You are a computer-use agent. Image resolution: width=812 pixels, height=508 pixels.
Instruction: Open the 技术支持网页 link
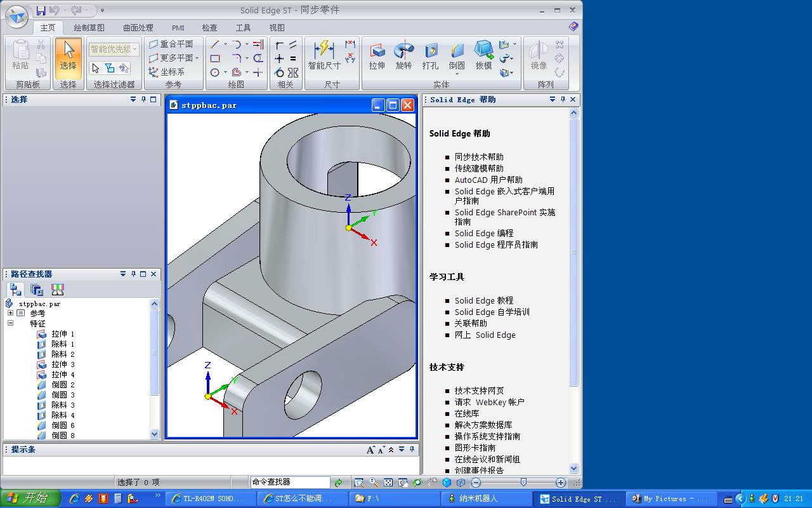[x=479, y=391]
